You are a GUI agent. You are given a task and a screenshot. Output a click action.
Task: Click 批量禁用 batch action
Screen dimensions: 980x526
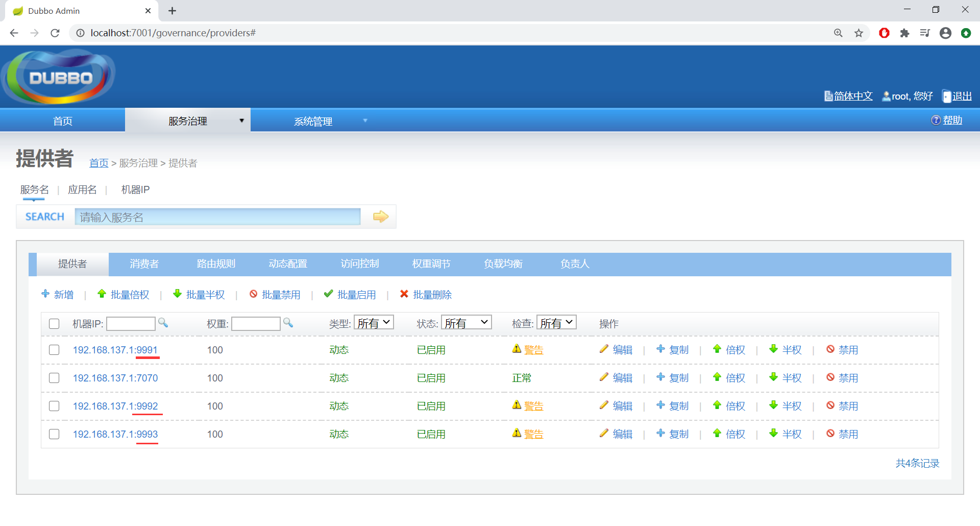tap(275, 295)
